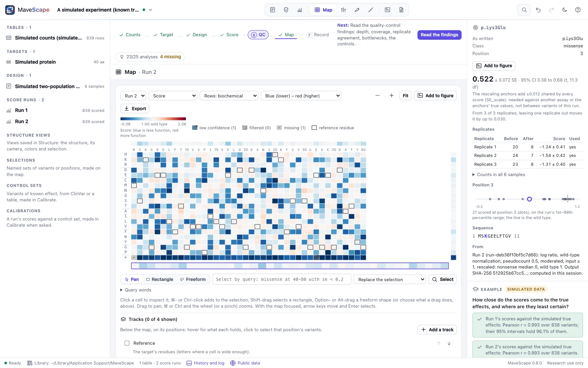Go to the QC step 5
Viewport: 588px width, 368px height.
pos(258,35)
